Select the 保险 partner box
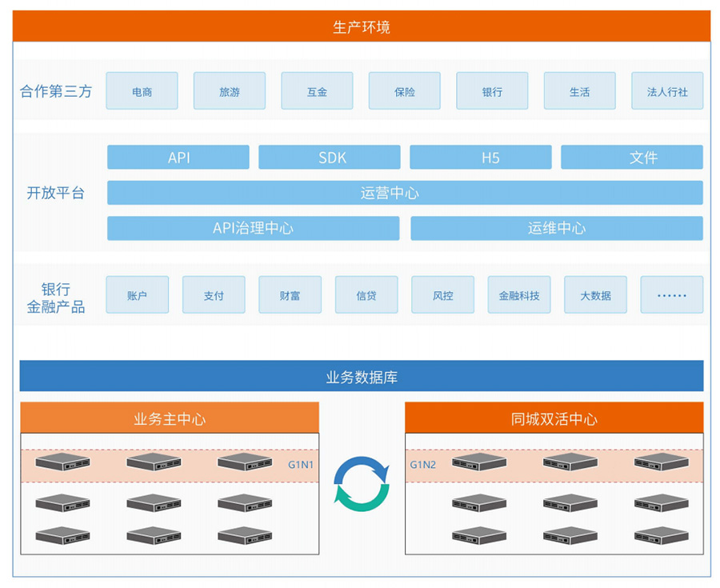The width and height of the screenshot is (720, 588). (x=405, y=91)
